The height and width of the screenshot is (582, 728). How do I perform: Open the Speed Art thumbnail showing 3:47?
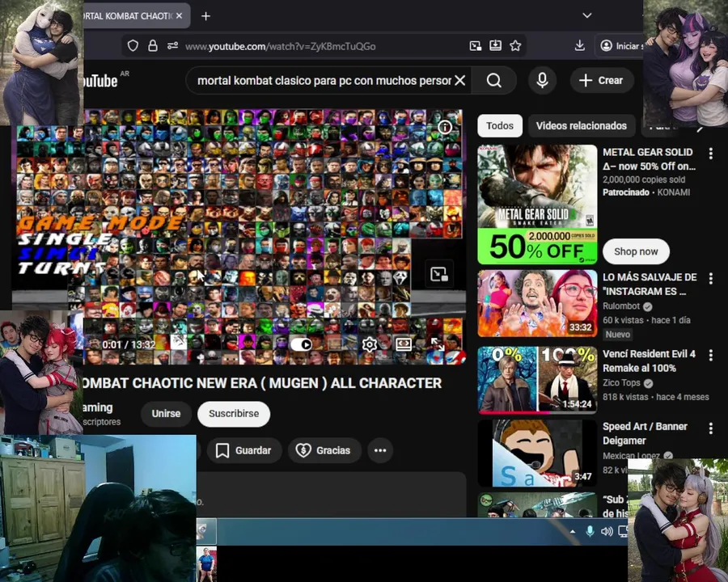[537, 453]
